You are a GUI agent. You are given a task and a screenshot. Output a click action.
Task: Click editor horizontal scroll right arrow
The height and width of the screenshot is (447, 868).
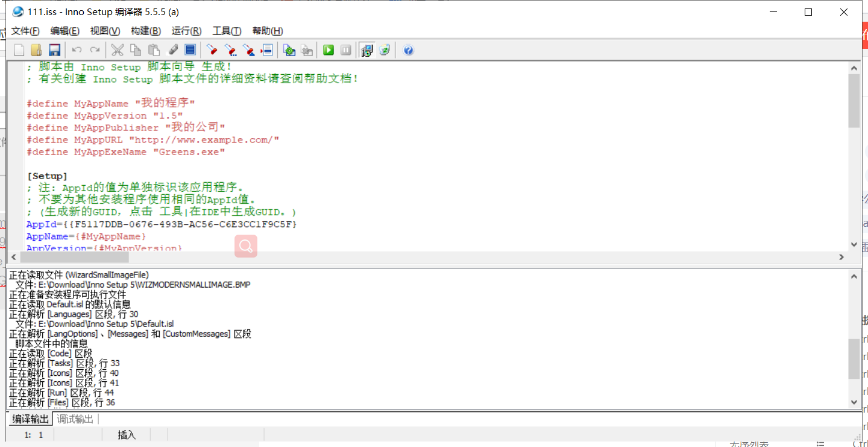click(x=841, y=257)
